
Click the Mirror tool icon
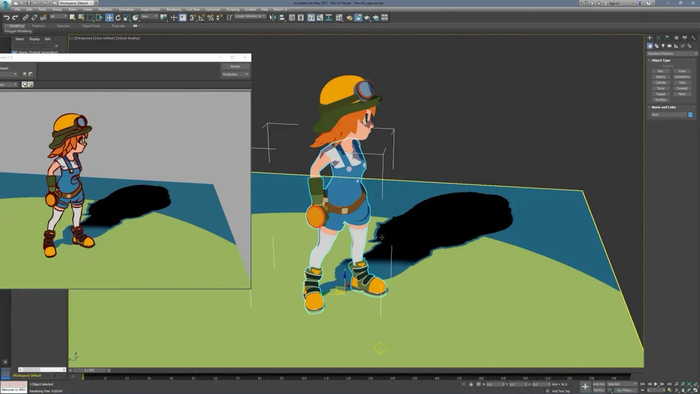272,17
